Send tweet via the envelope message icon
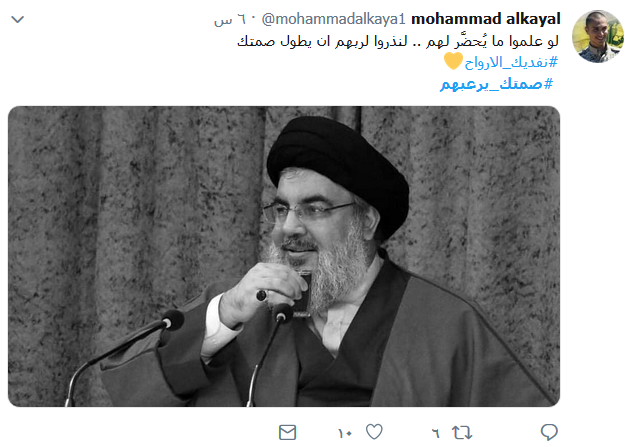 288,432
